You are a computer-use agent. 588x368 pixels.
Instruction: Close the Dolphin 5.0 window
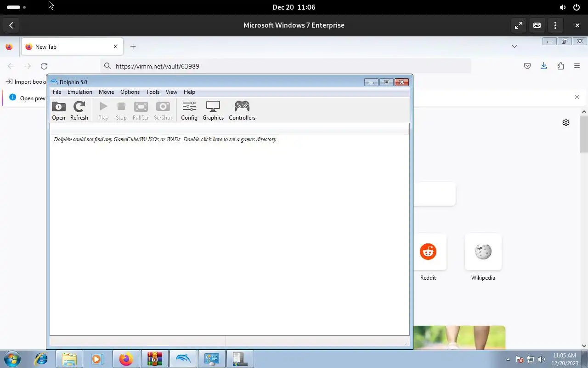(x=401, y=82)
